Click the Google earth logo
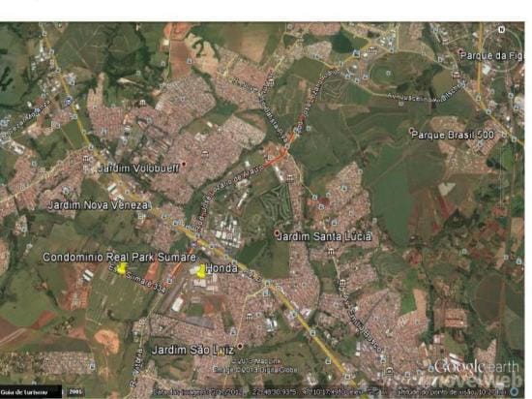This screenshot has height=399, width=532. 477,367
